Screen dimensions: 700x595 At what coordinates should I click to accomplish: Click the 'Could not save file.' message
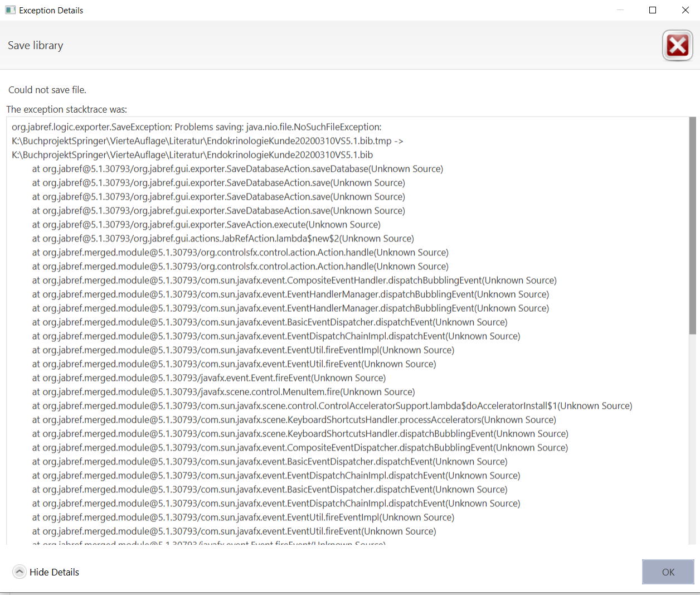[x=47, y=90]
